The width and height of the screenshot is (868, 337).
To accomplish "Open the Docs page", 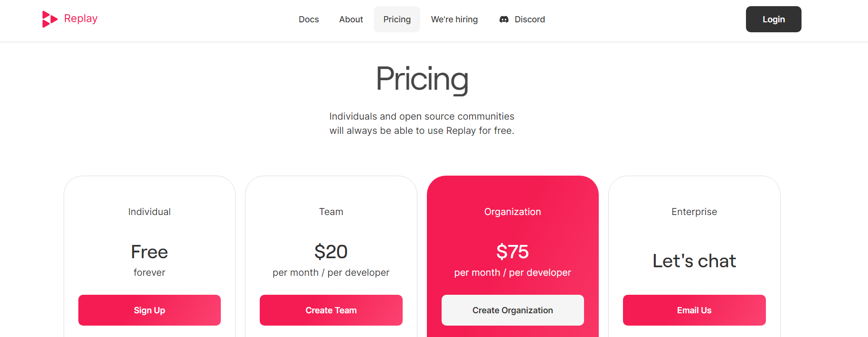I will [309, 19].
